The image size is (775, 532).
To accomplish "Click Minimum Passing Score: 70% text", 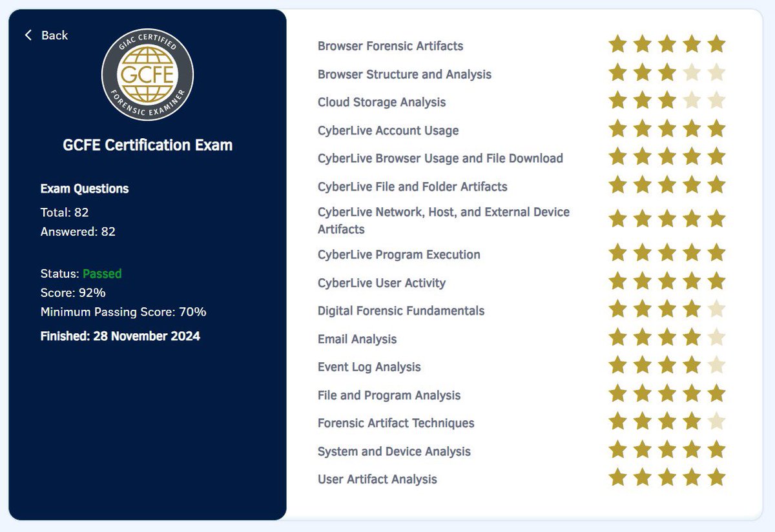I will (x=123, y=312).
